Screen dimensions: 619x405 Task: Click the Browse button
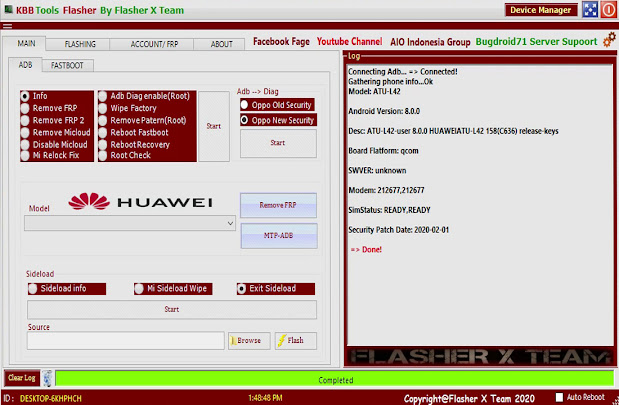(x=249, y=341)
